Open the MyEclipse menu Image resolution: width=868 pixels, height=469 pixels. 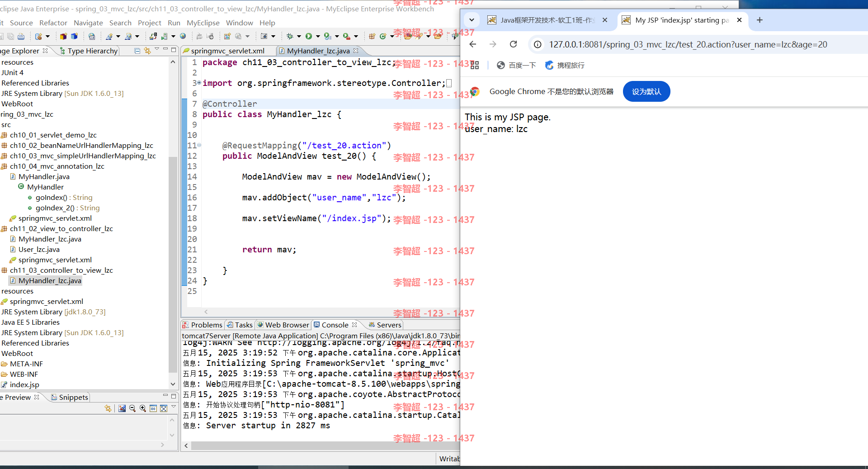point(203,23)
